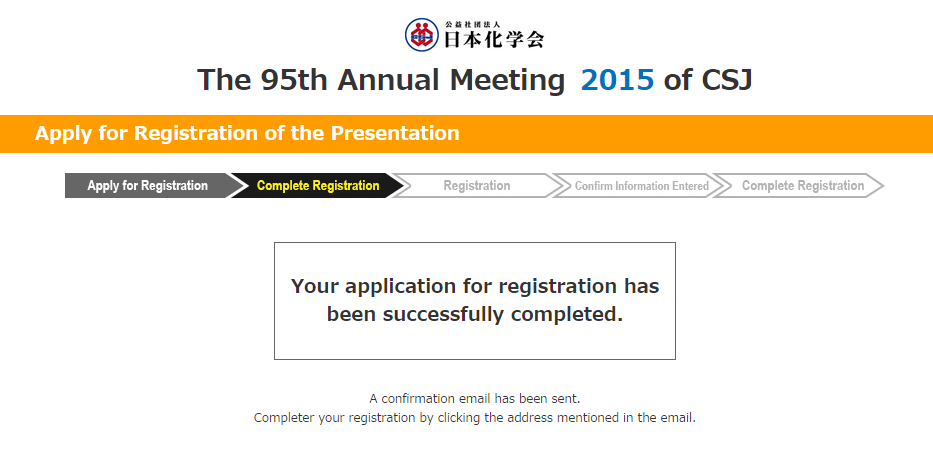Select the yellow-highlighted "Complete Registration" step
The height and width of the screenshot is (461, 933).
318,186
